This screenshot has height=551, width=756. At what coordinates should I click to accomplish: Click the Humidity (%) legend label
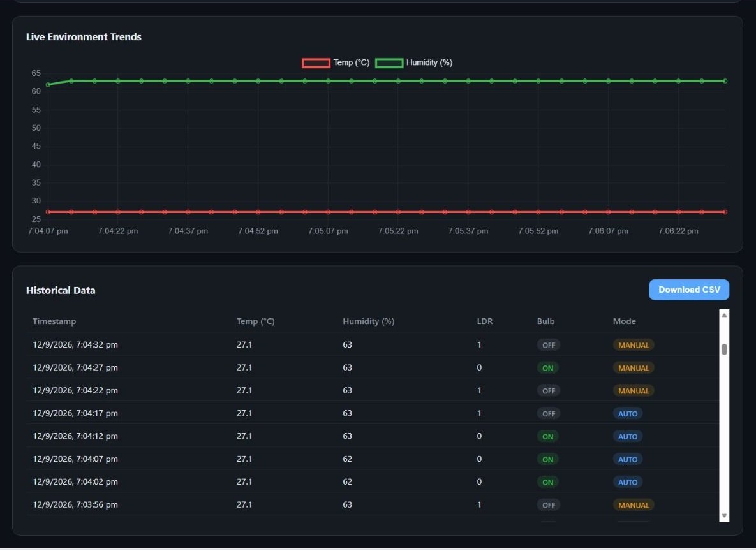pyautogui.click(x=429, y=62)
